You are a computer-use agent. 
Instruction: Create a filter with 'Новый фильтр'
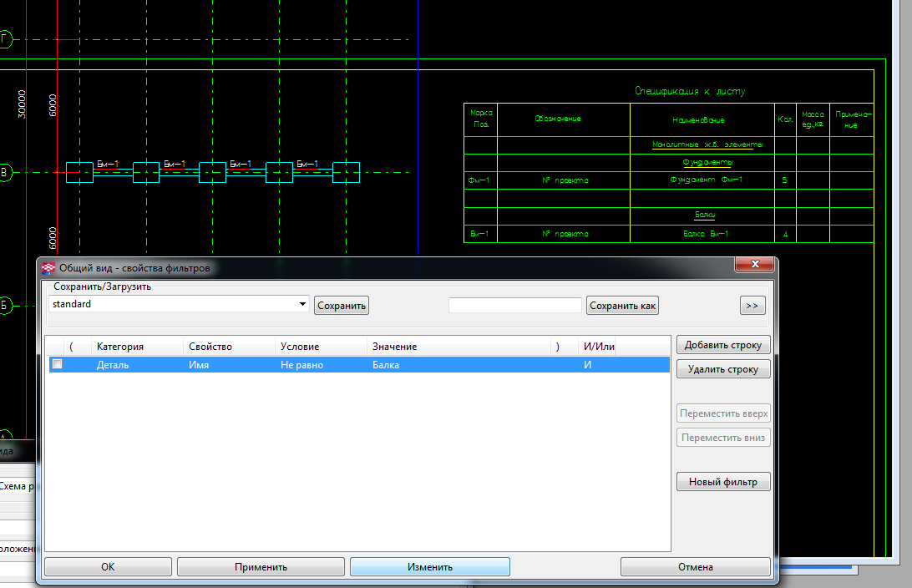(x=722, y=482)
